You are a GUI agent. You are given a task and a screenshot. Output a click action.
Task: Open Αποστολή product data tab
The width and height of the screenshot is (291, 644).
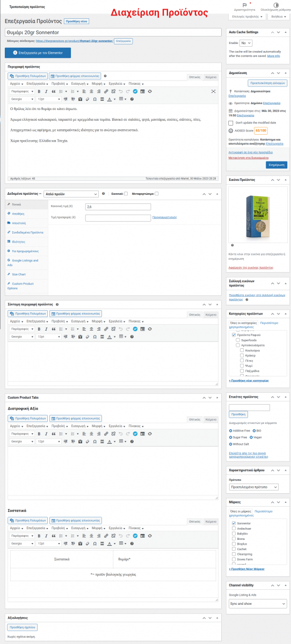tap(18, 223)
